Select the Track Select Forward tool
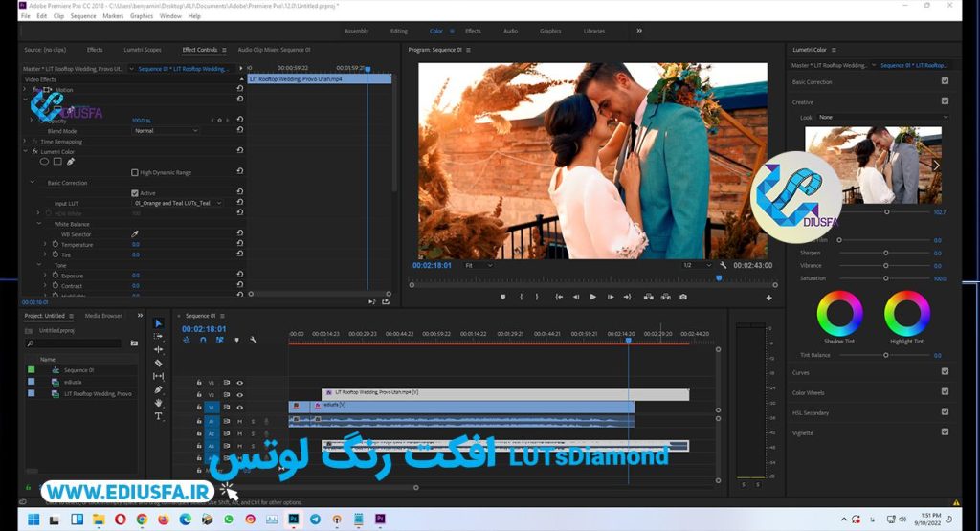The image size is (980, 531). [158, 337]
